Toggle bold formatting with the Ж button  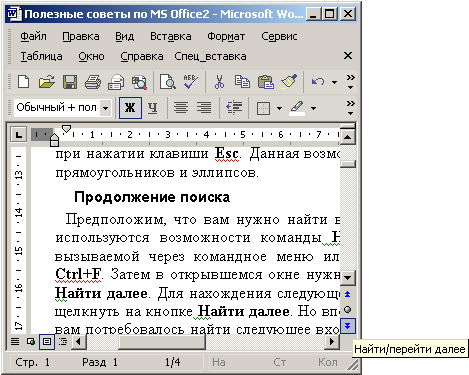[130, 108]
